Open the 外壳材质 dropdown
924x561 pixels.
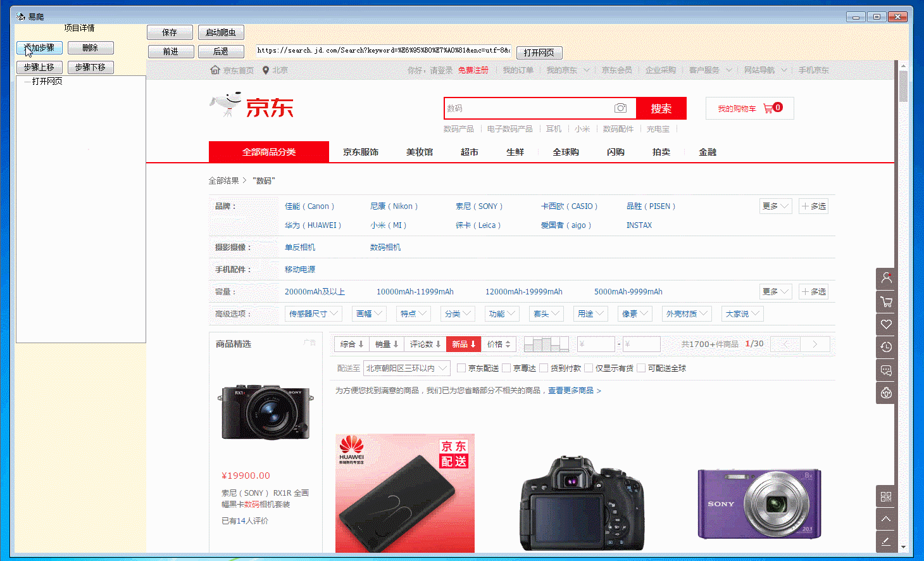pos(687,313)
